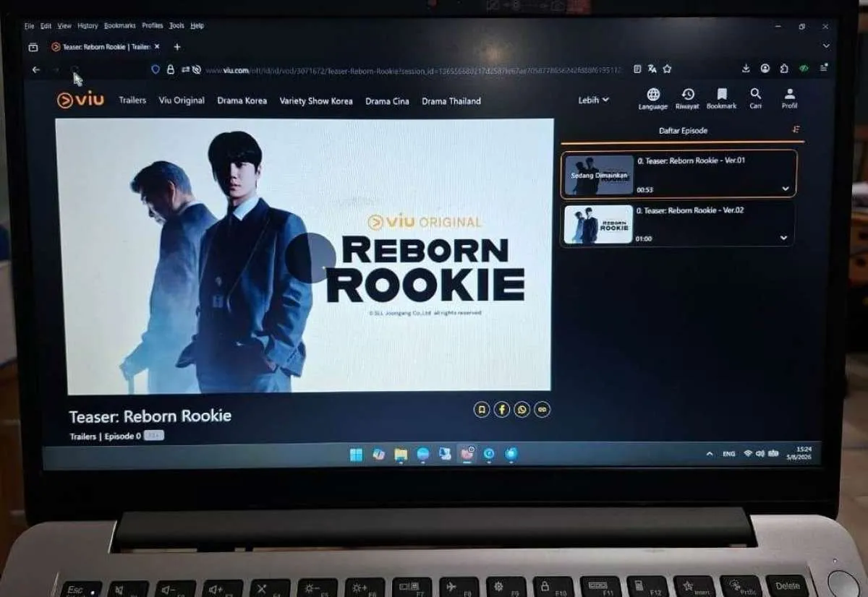Viewport: 868px width, 597px height.
Task: Open a new browser tab
Action: [177, 47]
